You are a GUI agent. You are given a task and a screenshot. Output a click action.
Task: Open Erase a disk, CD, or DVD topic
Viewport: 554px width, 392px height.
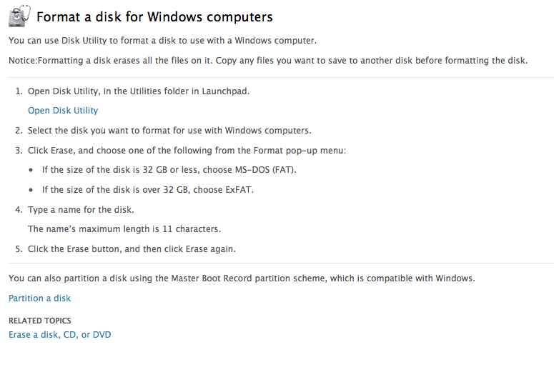[x=60, y=334]
